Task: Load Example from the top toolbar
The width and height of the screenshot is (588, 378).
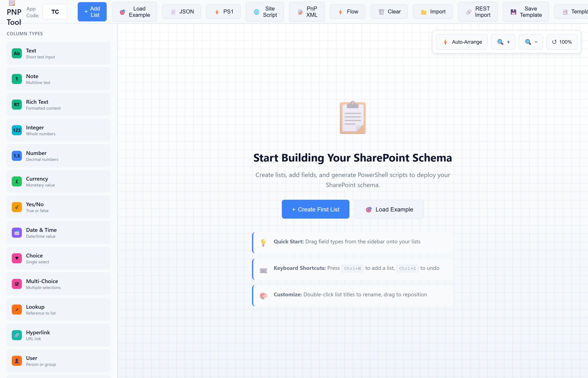Action: point(134,12)
